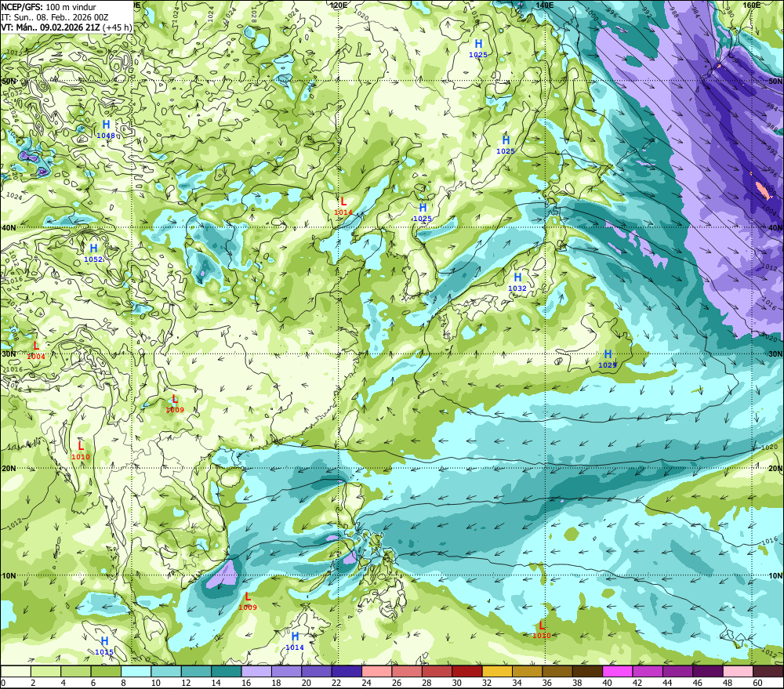The width and height of the screenshot is (784, 689).
Task: Pick the green 6–8 legend swatch
Action: pyautogui.click(x=106, y=671)
